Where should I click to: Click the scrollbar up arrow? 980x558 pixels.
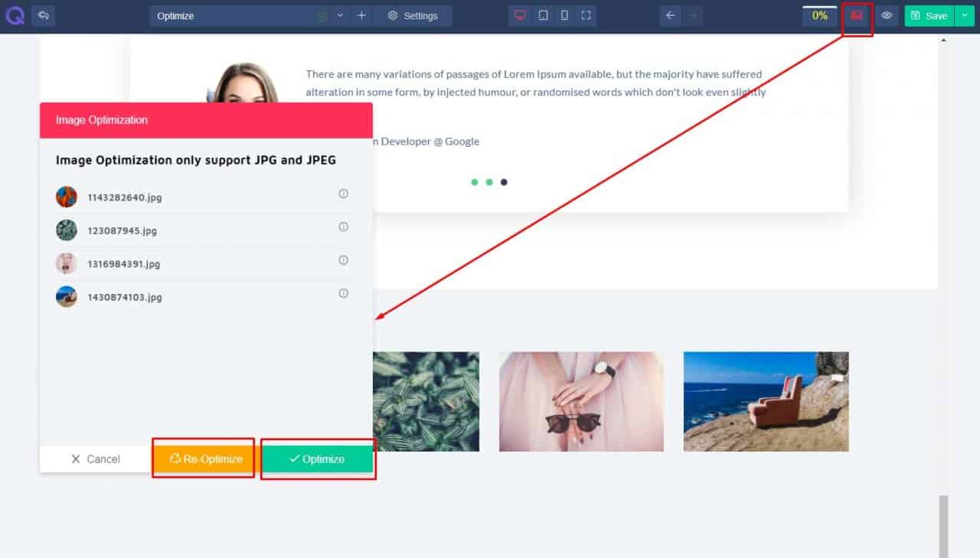(943, 39)
